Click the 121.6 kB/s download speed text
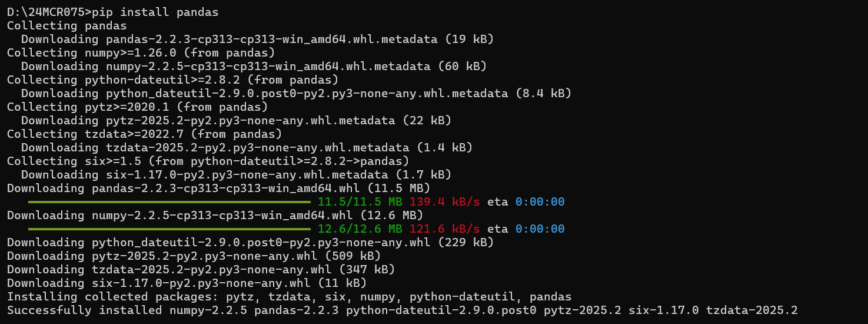This screenshot has height=324, width=868. click(444, 229)
